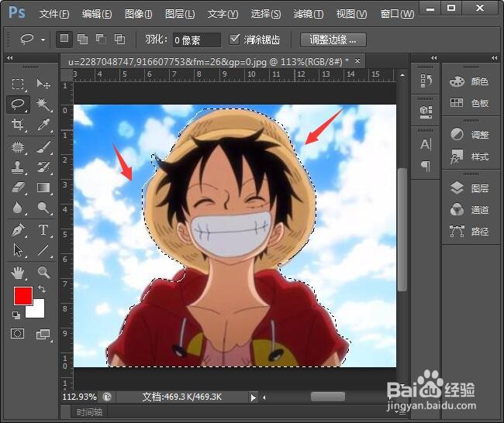The width and height of the screenshot is (504, 423).
Task: Select the Brush tool
Action: (43, 147)
